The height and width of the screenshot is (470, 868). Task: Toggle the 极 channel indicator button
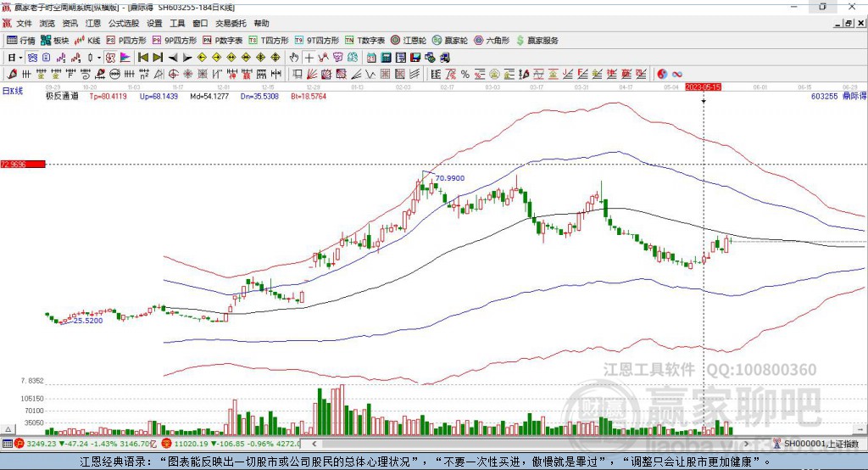(x=110, y=58)
